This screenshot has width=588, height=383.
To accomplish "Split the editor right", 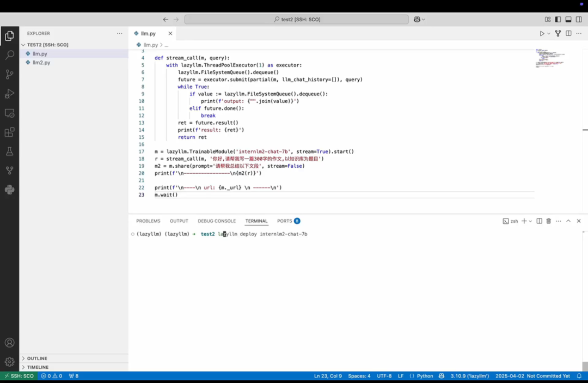I will 568,33.
